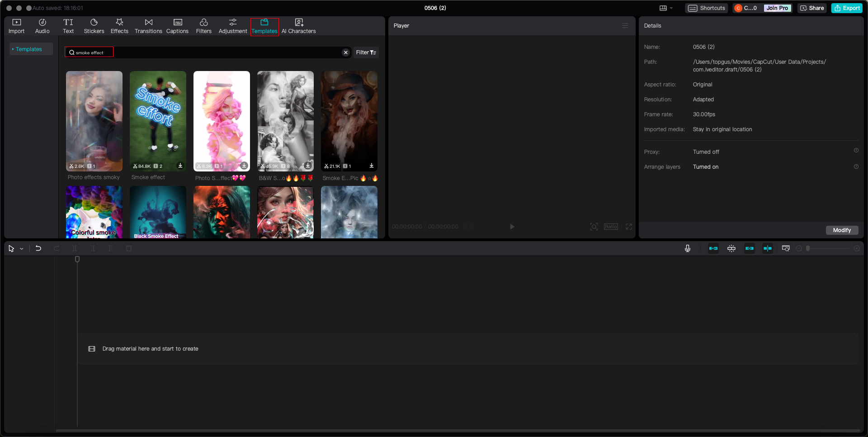The height and width of the screenshot is (437, 868).
Task: Open the Shortcuts panel
Action: [x=706, y=8]
